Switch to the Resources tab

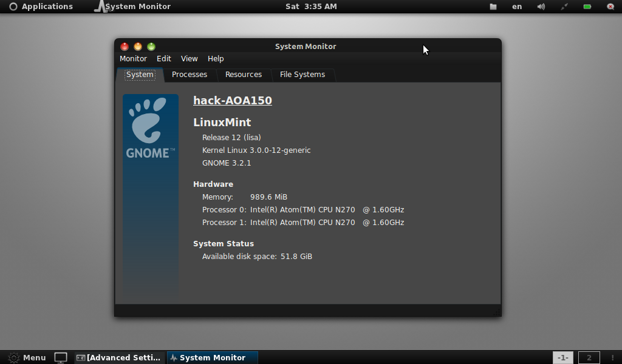244,75
